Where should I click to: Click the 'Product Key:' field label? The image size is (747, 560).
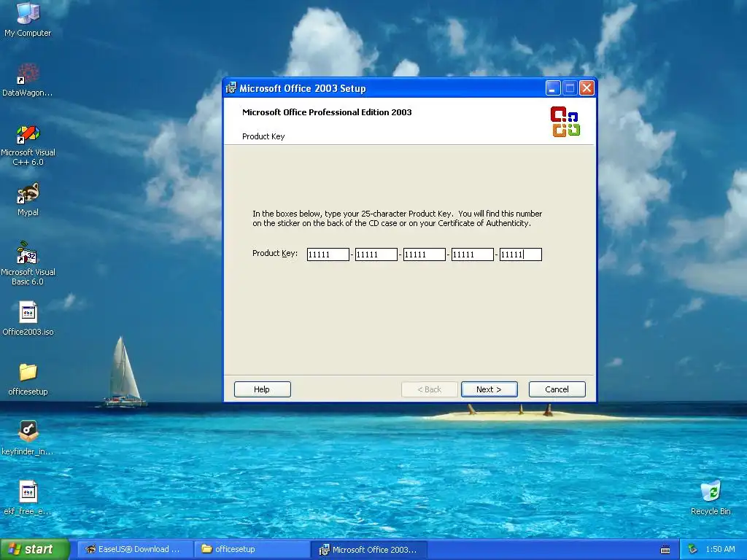pyautogui.click(x=275, y=253)
